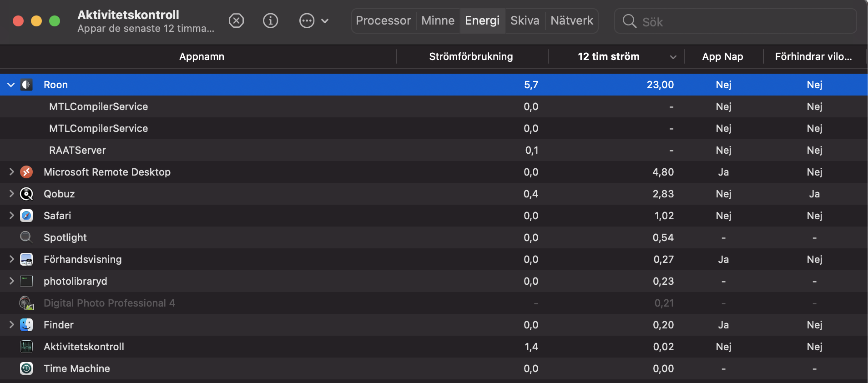Image resolution: width=868 pixels, height=383 pixels.
Task: Sort by the Appnamn column header
Action: tap(202, 57)
